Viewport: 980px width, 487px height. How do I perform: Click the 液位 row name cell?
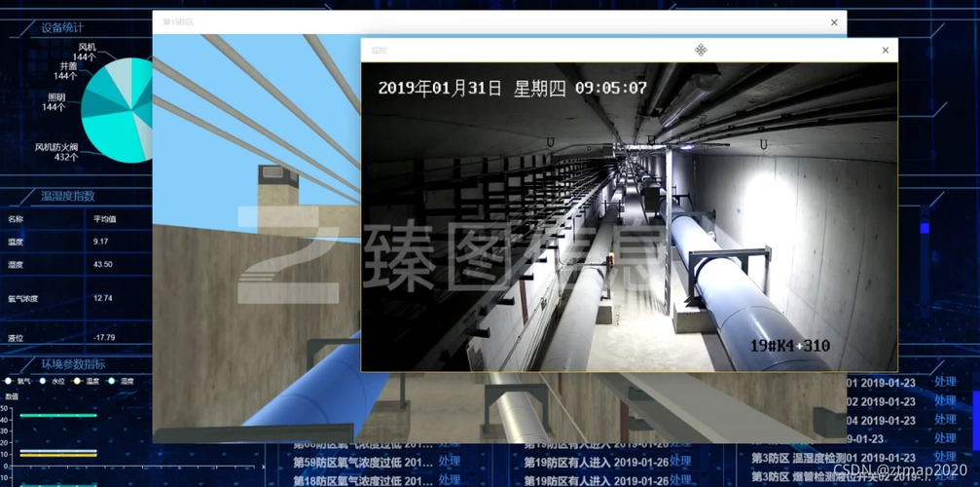pyautogui.click(x=15, y=338)
